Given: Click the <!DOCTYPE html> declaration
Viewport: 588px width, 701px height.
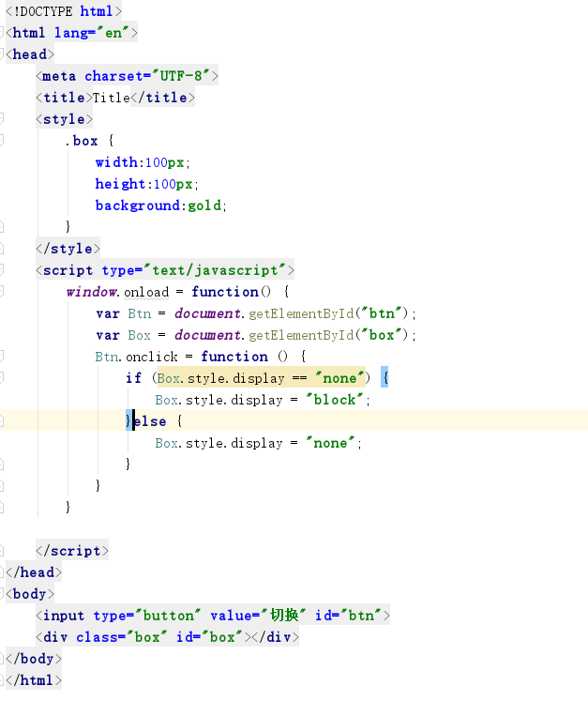Looking at the screenshot, I should (x=64, y=11).
